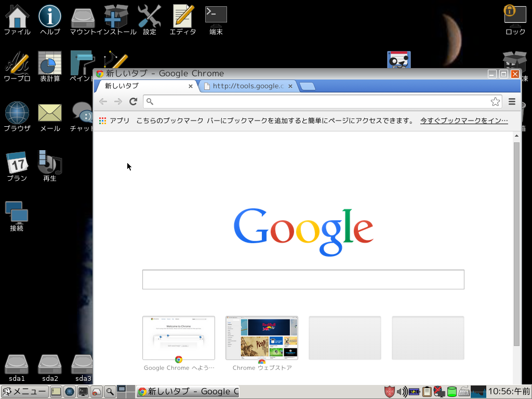The width and height of the screenshot is (532, 399).
Task: Click Chrome's back arrow
Action: (x=103, y=101)
